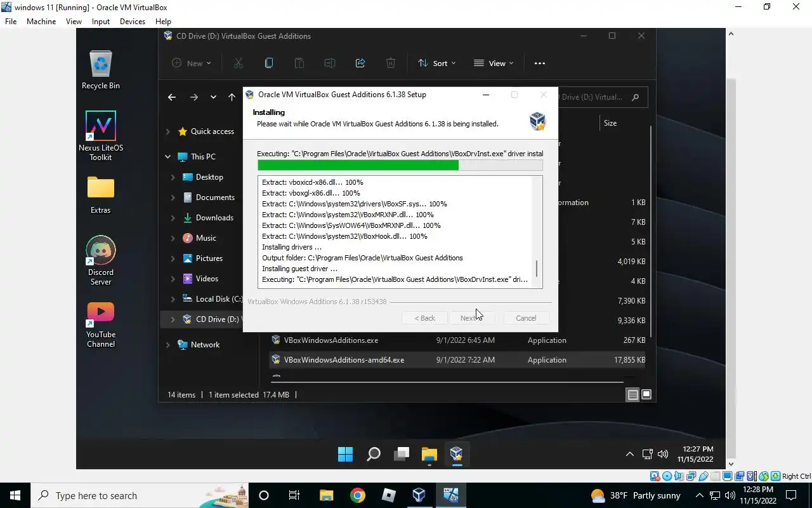This screenshot has height=508, width=812.
Task: Click Cancel in Guest Additions setup
Action: (x=526, y=318)
